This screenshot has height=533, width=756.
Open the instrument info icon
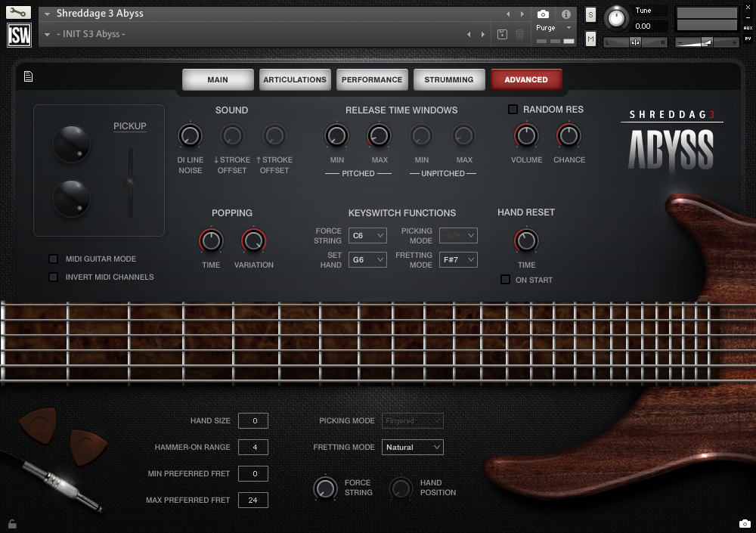[565, 14]
